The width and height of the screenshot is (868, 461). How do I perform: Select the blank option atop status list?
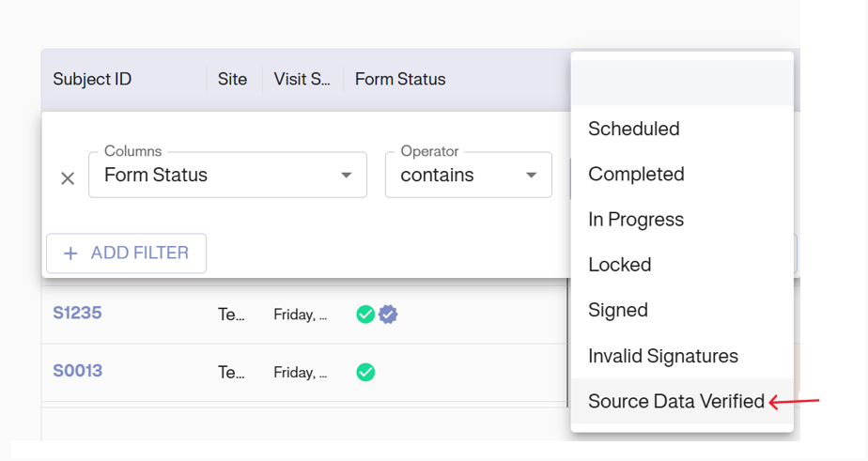tap(682, 83)
